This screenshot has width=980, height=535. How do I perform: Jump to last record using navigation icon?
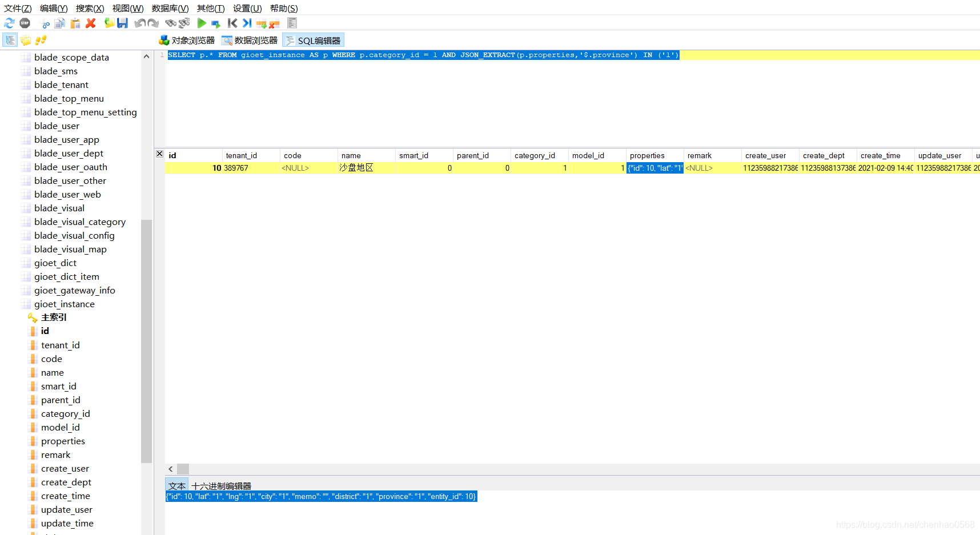click(247, 23)
